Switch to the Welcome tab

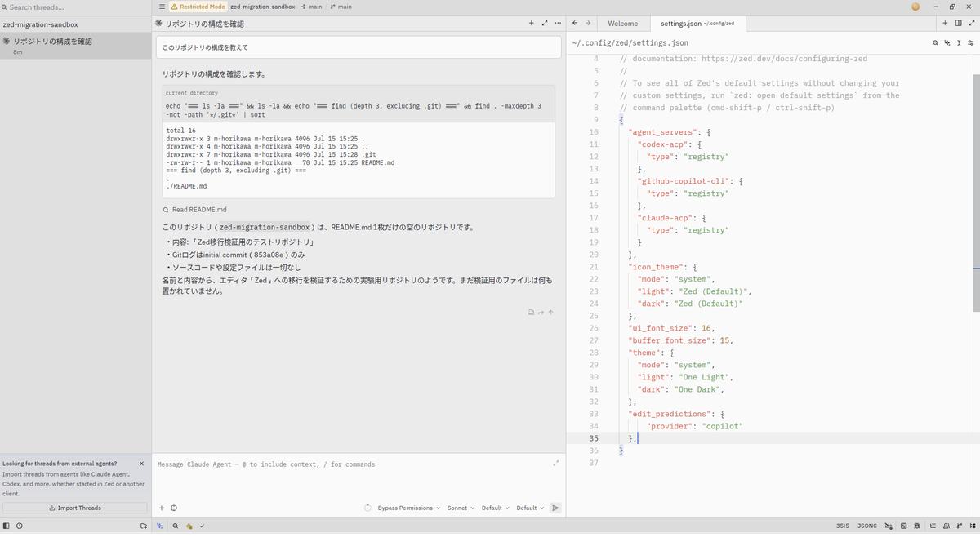click(624, 24)
